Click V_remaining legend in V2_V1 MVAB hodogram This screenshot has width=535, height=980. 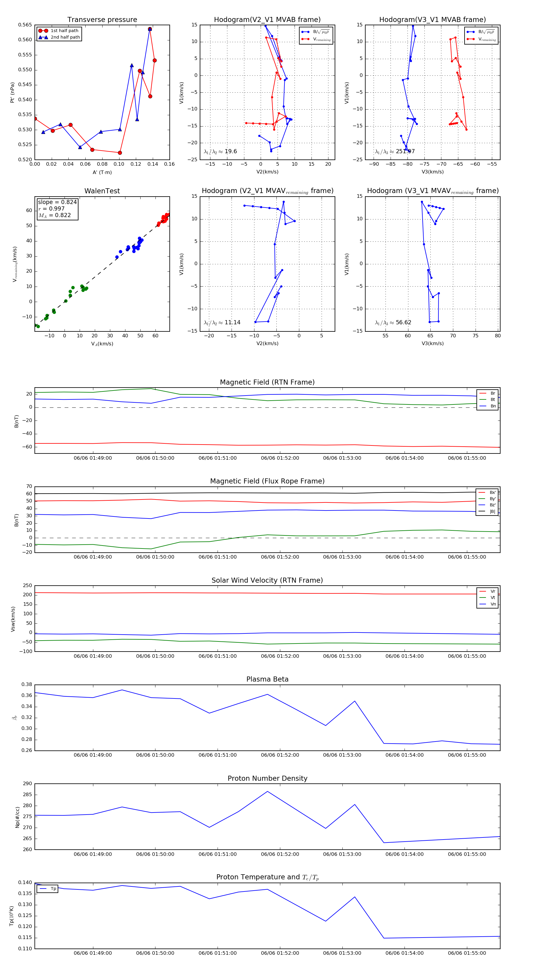pyautogui.click(x=316, y=39)
